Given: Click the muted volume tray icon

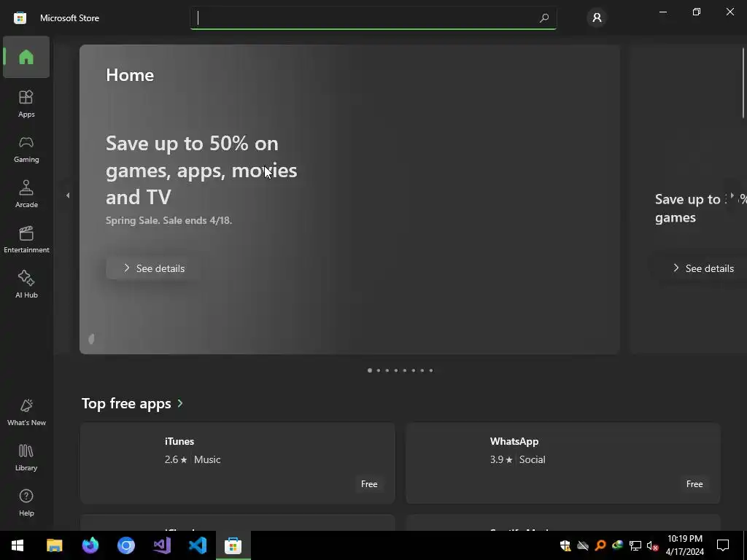Looking at the screenshot, I should (653, 545).
